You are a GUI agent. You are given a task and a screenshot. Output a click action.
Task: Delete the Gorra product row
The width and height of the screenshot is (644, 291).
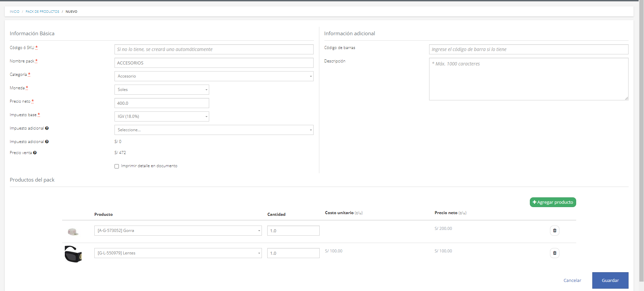pyautogui.click(x=554, y=231)
